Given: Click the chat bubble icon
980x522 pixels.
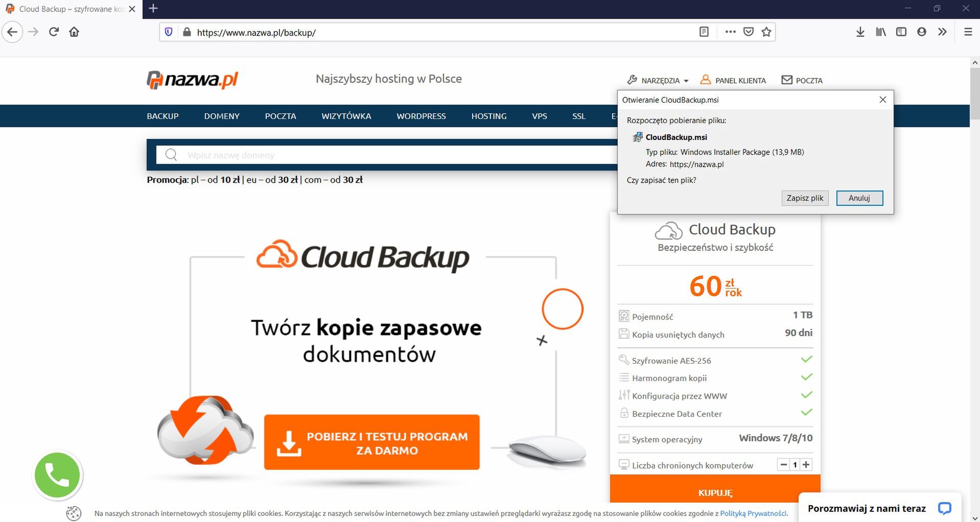Looking at the screenshot, I should pyautogui.click(x=944, y=508).
